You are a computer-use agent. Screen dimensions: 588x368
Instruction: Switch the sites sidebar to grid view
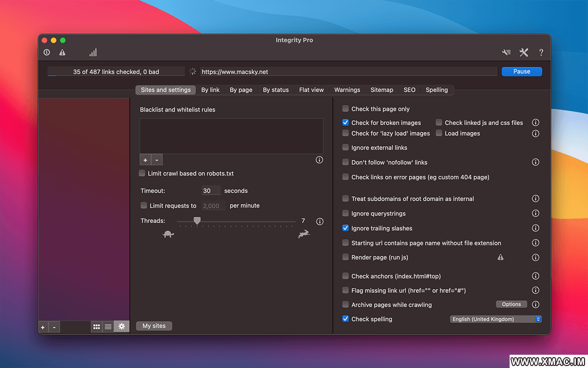click(x=97, y=327)
